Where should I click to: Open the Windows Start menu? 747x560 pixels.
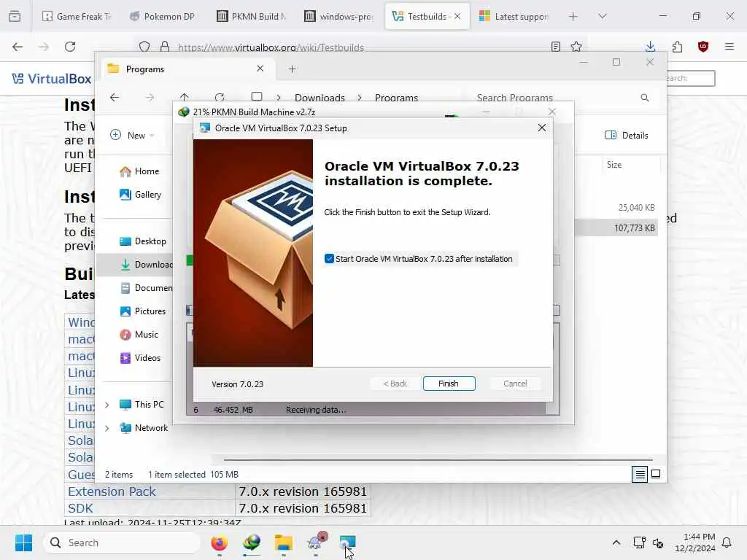[x=23, y=542]
